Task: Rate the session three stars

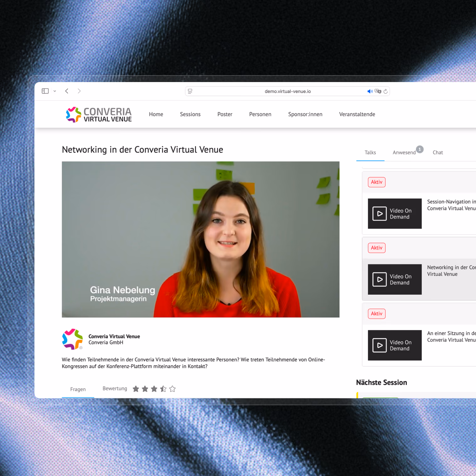Action: tap(154, 389)
